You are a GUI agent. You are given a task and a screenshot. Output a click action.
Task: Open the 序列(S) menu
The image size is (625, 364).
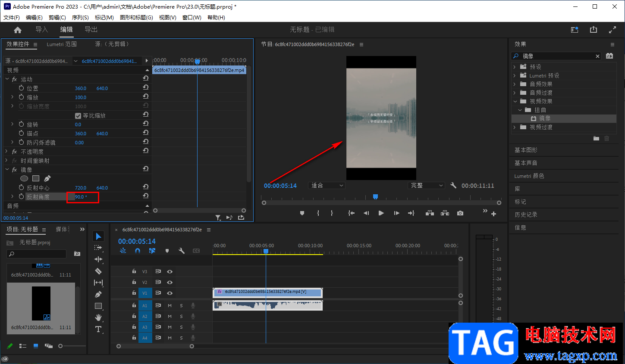click(80, 18)
